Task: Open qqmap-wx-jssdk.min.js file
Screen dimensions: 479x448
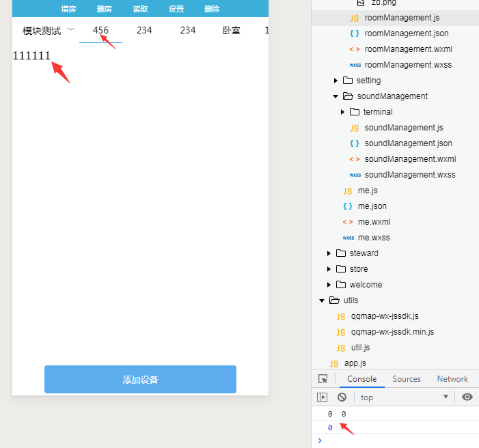Action: pos(392,332)
